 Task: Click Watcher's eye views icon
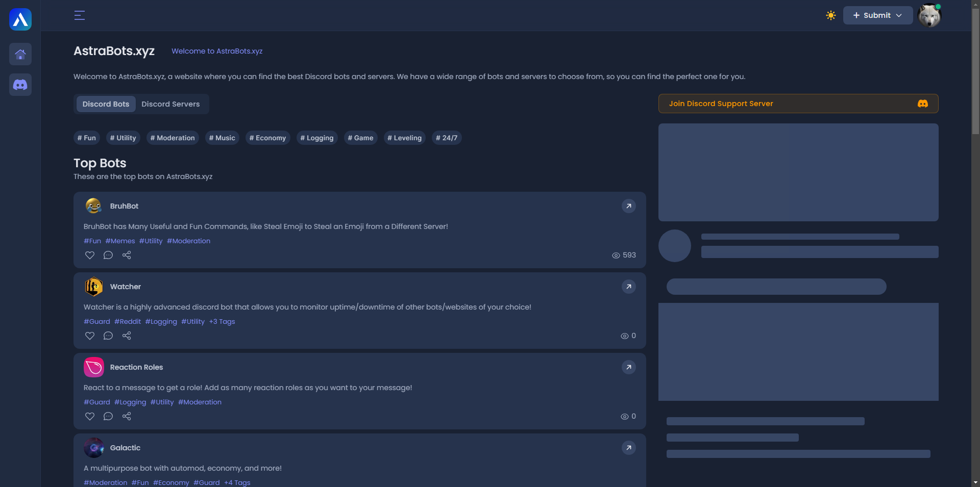pyautogui.click(x=624, y=336)
